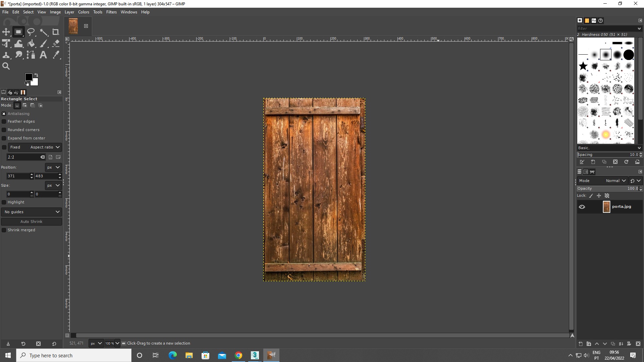Reset tool options to default values
Image resolution: width=644 pixels, height=362 pixels.
tap(54, 344)
